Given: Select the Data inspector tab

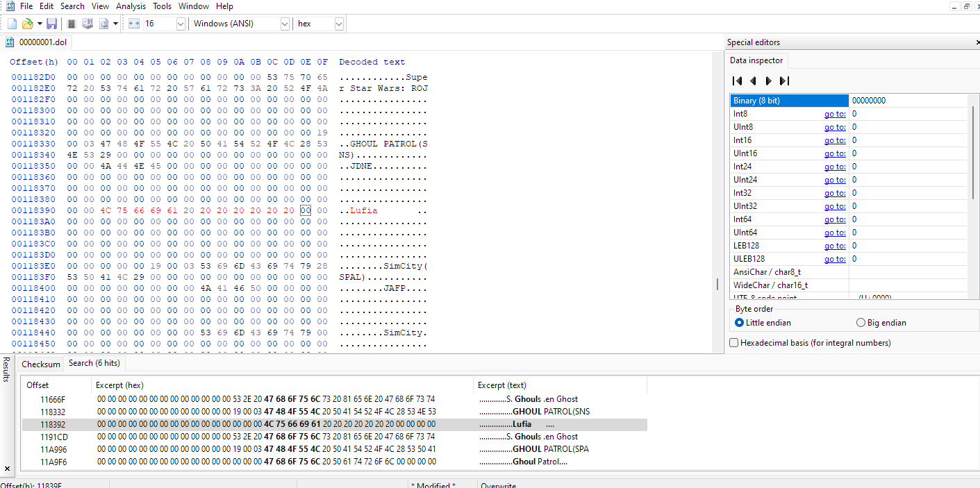Looking at the screenshot, I should coord(756,60).
